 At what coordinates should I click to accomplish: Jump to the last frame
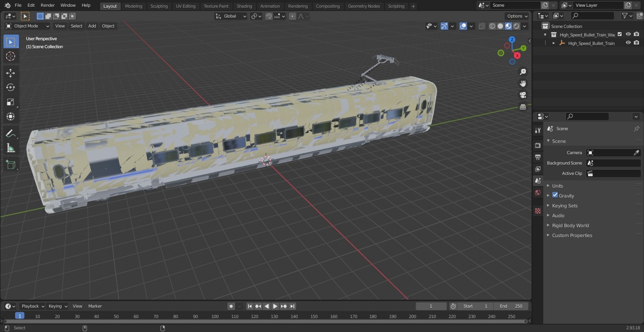click(292, 306)
